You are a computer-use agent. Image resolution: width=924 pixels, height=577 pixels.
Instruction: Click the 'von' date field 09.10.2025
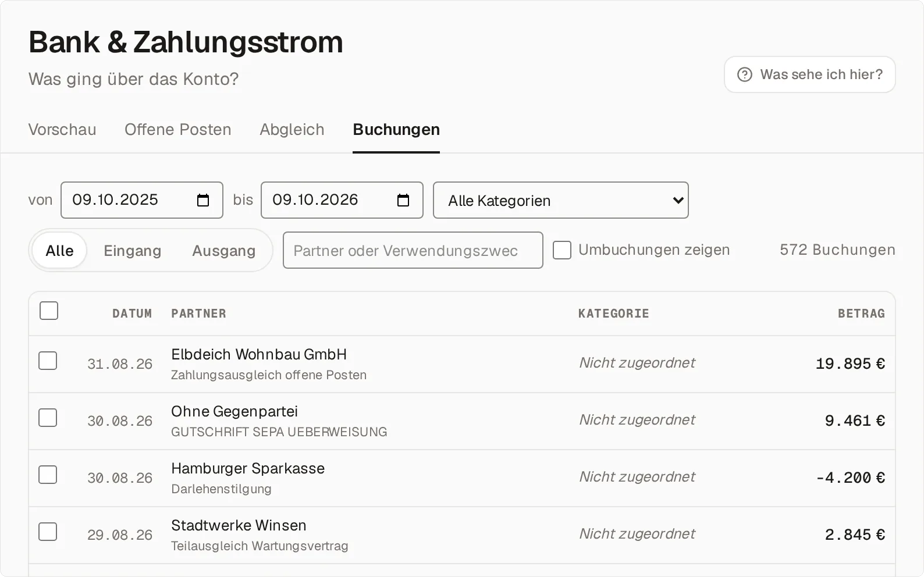pyautogui.click(x=142, y=200)
